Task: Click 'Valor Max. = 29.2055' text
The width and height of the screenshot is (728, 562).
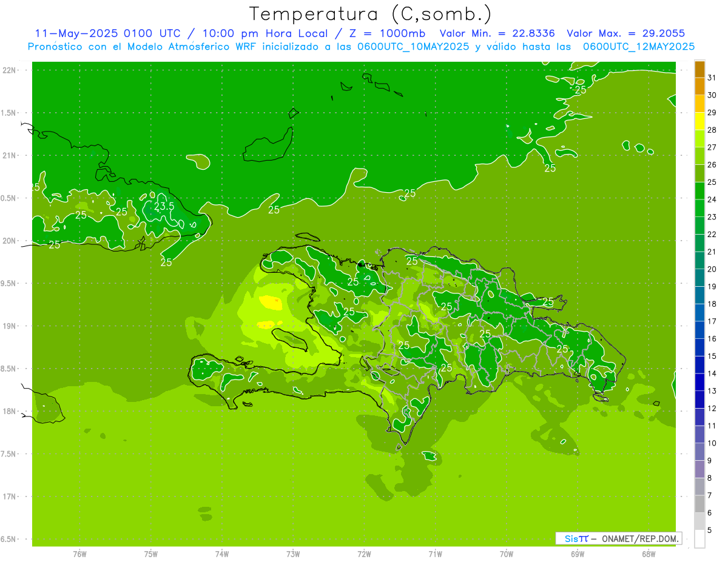Action: click(625, 33)
